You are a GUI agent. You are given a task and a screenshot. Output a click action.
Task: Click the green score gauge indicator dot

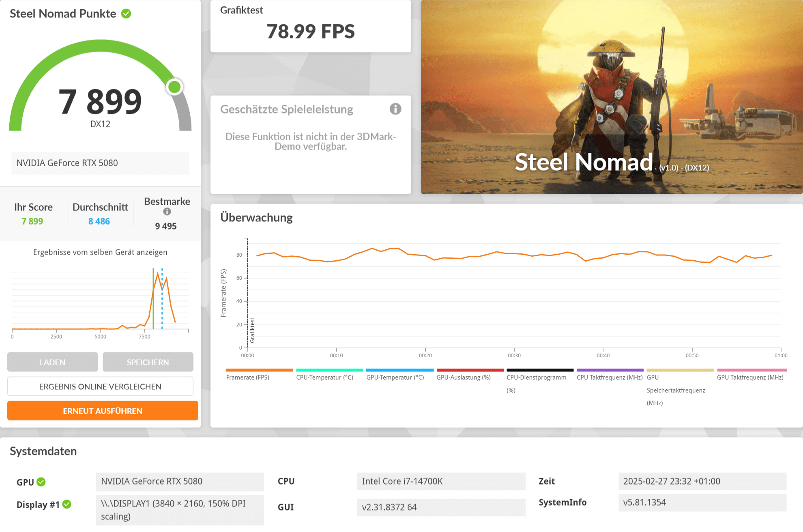pos(174,87)
